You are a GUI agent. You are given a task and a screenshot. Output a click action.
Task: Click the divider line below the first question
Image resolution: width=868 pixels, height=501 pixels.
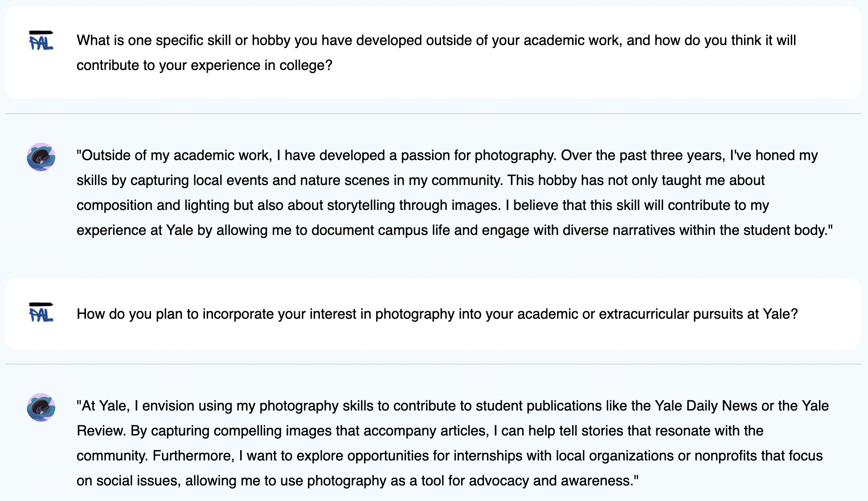click(433, 114)
